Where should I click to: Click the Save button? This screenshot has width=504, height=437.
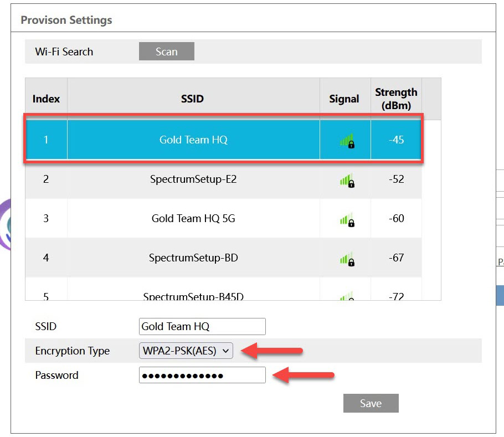(371, 403)
